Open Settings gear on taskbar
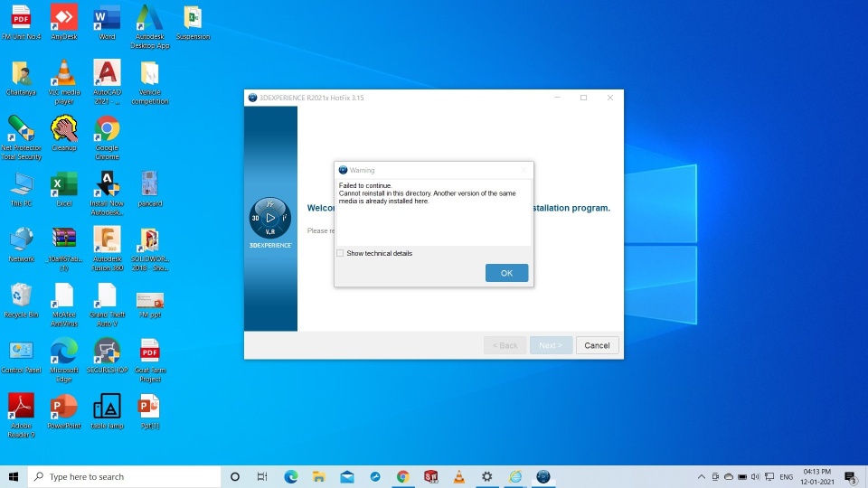Image resolution: width=868 pixels, height=488 pixels. click(x=487, y=476)
